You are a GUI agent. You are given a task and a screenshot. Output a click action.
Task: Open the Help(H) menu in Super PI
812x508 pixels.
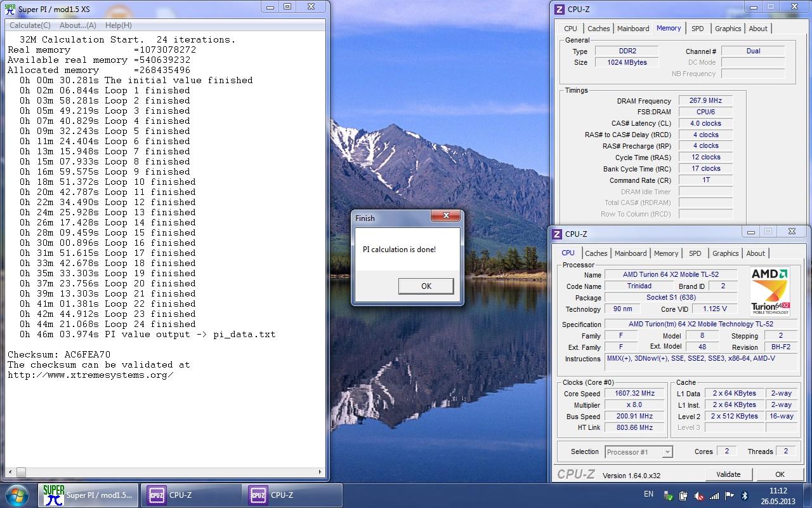click(x=119, y=25)
